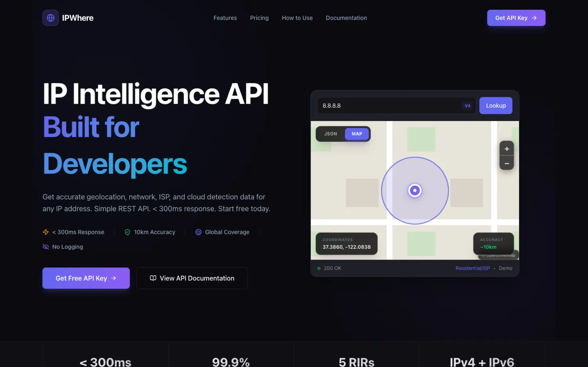Switch the demo view to MAP
This screenshot has height=367, width=588.
[x=357, y=134]
